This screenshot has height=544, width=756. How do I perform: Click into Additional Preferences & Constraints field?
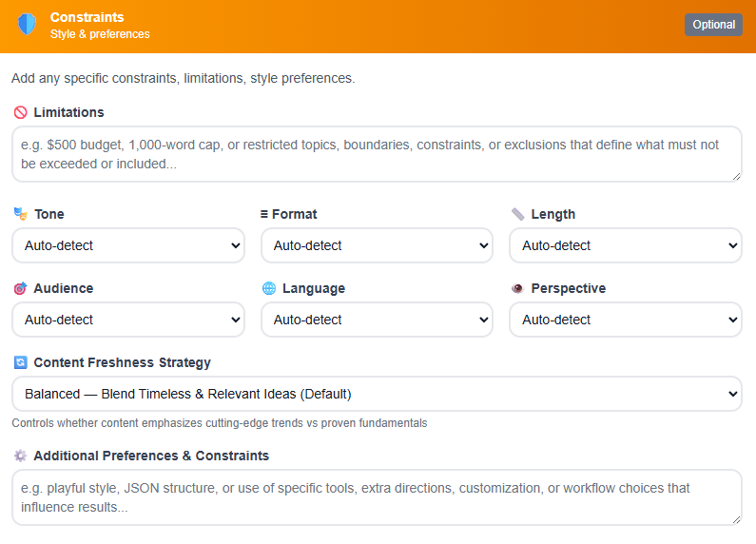pyautogui.click(x=377, y=496)
